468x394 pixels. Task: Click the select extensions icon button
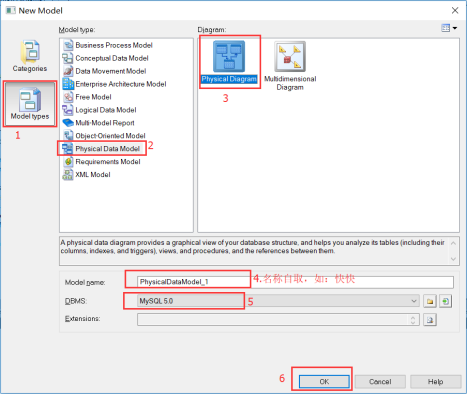click(x=430, y=320)
